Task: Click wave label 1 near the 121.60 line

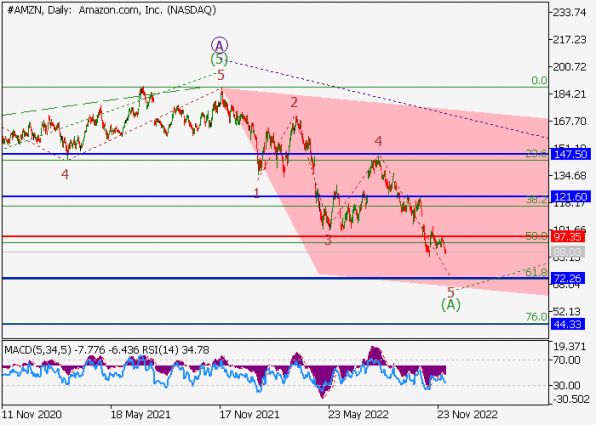Action: click(x=257, y=193)
